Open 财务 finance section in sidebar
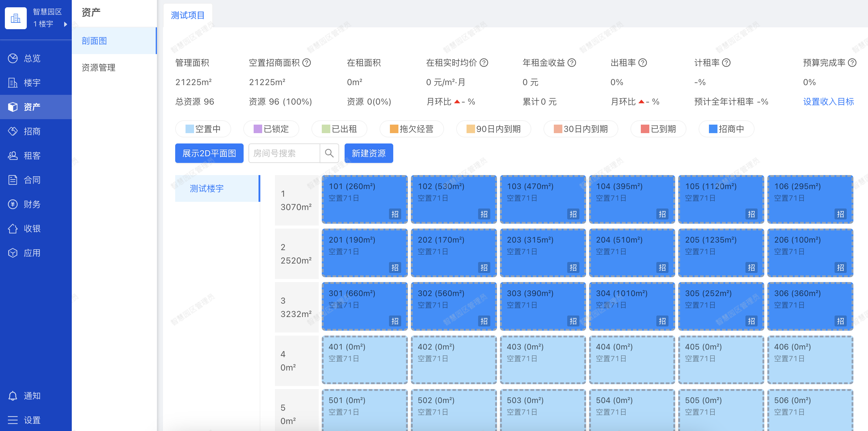 pos(36,204)
